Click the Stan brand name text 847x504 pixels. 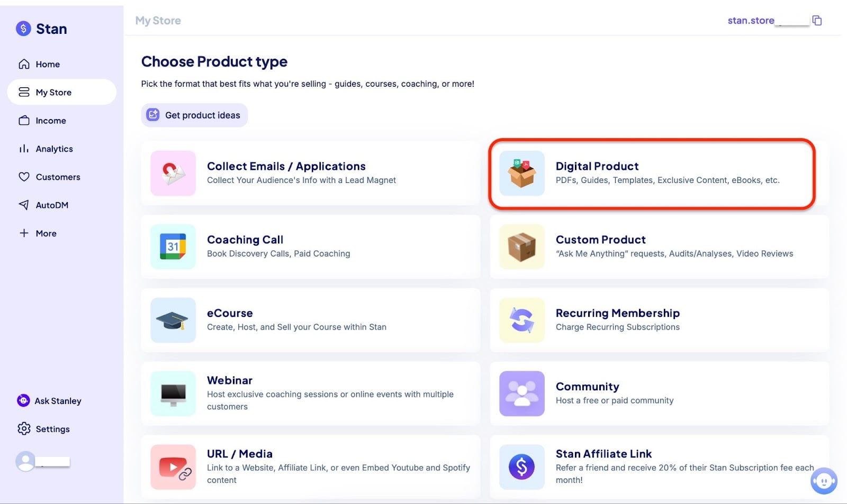click(x=51, y=29)
